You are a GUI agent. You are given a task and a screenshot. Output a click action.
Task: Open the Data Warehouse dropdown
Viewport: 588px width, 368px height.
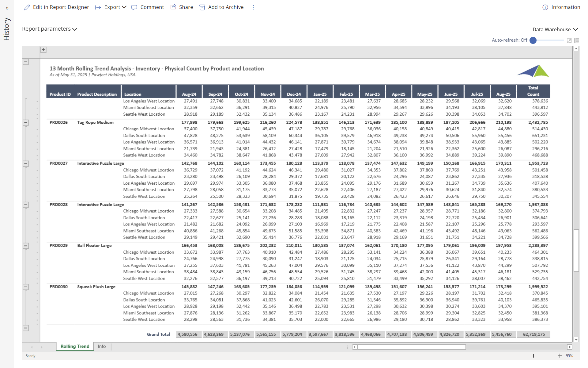[x=555, y=29]
